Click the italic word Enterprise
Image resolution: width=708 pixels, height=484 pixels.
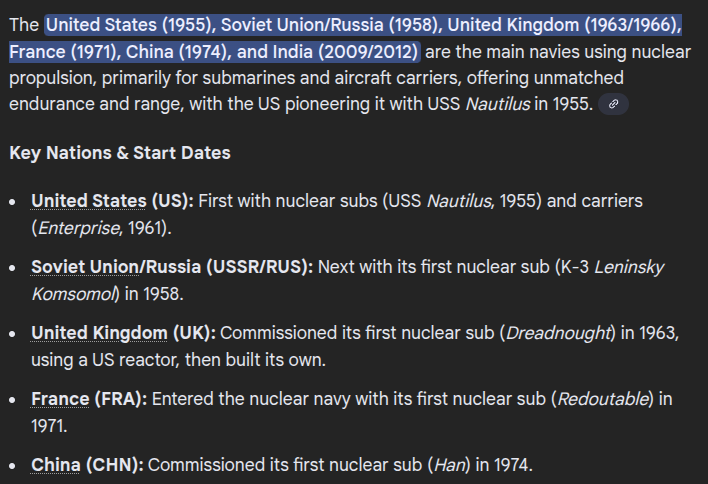[x=79, y=228]
